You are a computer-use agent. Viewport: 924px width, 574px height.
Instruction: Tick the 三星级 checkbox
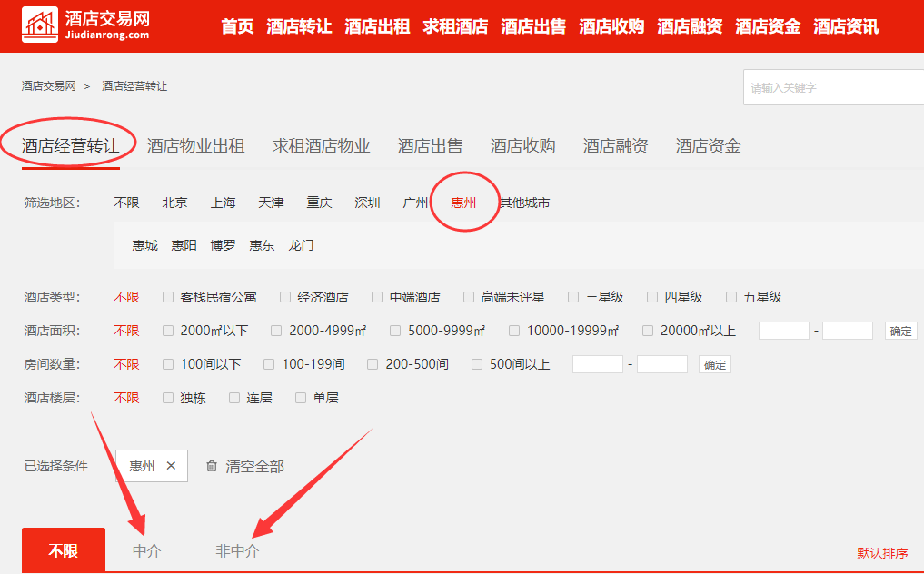[572, 297]
